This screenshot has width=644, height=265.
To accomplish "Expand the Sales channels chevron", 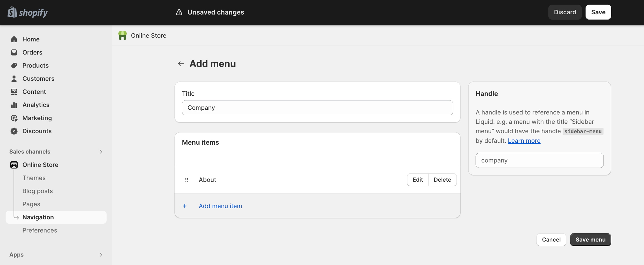I will tap(101, 152).
